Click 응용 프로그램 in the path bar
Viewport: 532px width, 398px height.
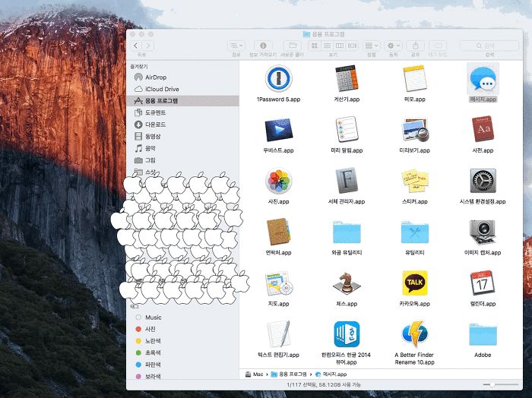pos(289,374)
